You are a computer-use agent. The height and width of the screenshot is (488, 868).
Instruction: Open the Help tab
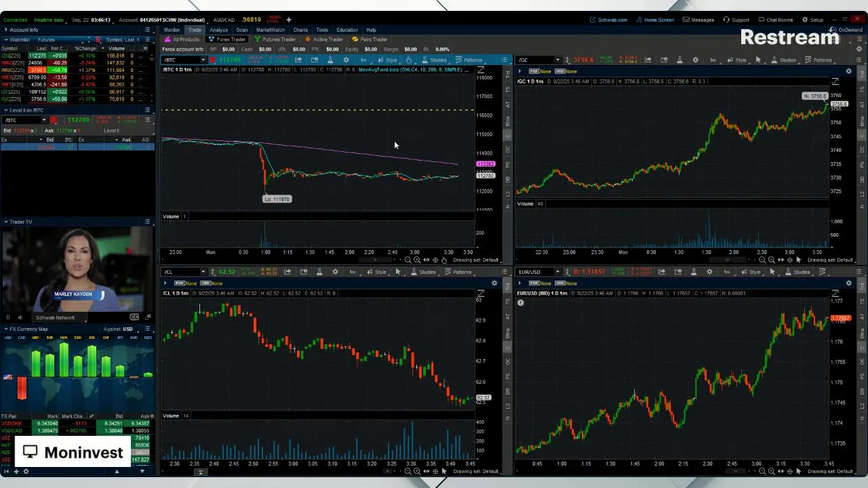371,30
